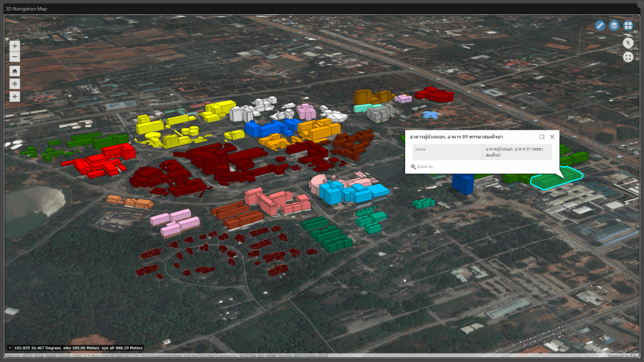Click the tall dark blue building
Screen dimensions: 644x362
click(x=463, y=182)
